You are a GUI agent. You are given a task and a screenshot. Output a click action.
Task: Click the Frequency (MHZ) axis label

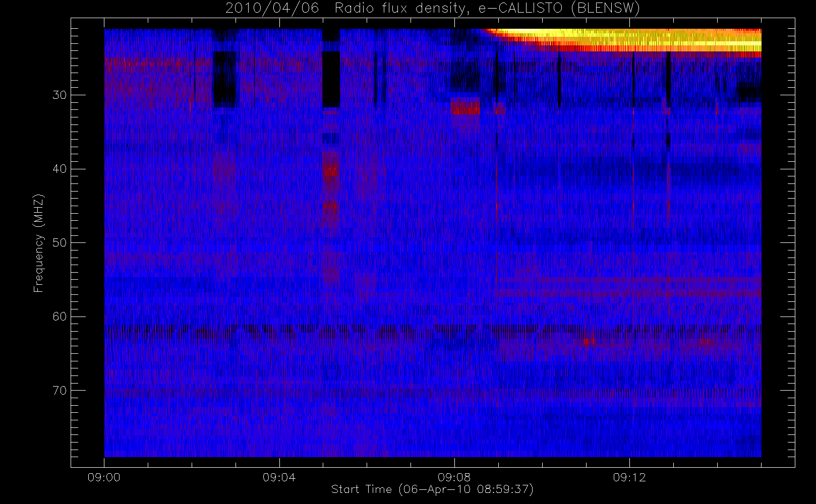pyautogui.click(x=39, y=243)
